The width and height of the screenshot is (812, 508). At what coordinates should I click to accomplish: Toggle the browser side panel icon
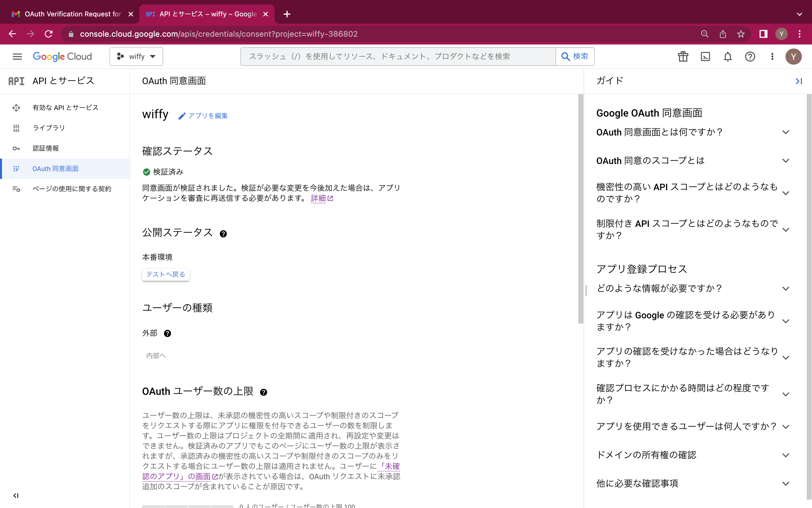pos(763,34)
